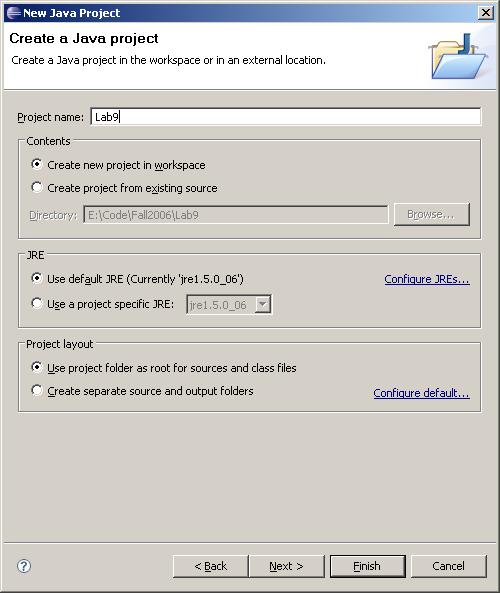The height and width of the screenshot is (593, 500).
Task: Click the Project name text field
Action: (286, 116)
